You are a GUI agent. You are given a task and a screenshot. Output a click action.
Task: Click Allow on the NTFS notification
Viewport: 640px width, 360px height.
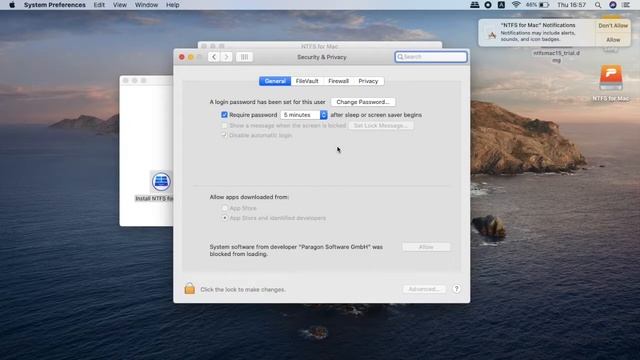tap(613, 40)
